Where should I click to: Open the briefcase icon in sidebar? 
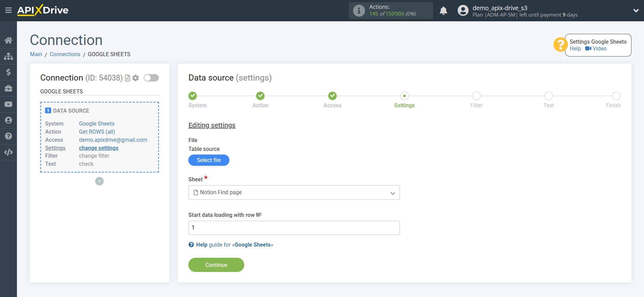(8, 89)
